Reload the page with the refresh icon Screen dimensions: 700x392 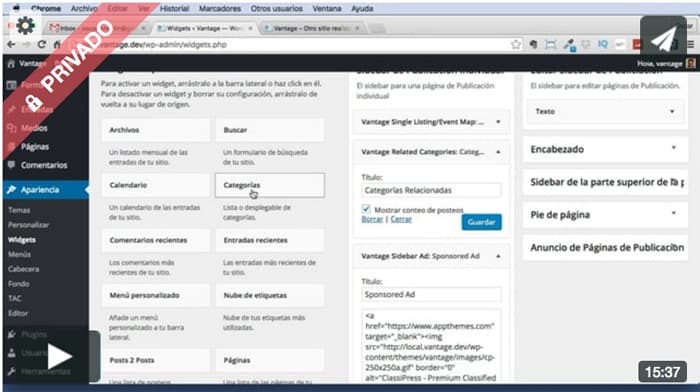(x=42, y=44)
